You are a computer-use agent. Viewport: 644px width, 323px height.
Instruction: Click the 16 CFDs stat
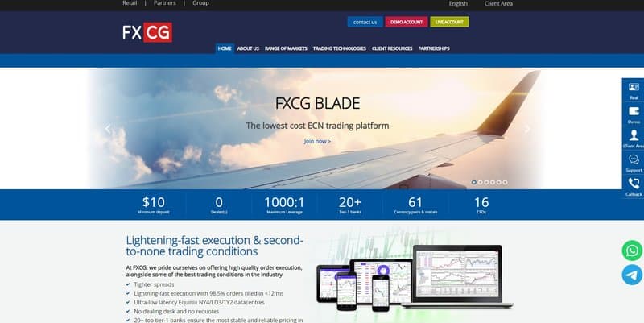click(x=481, y=205)
